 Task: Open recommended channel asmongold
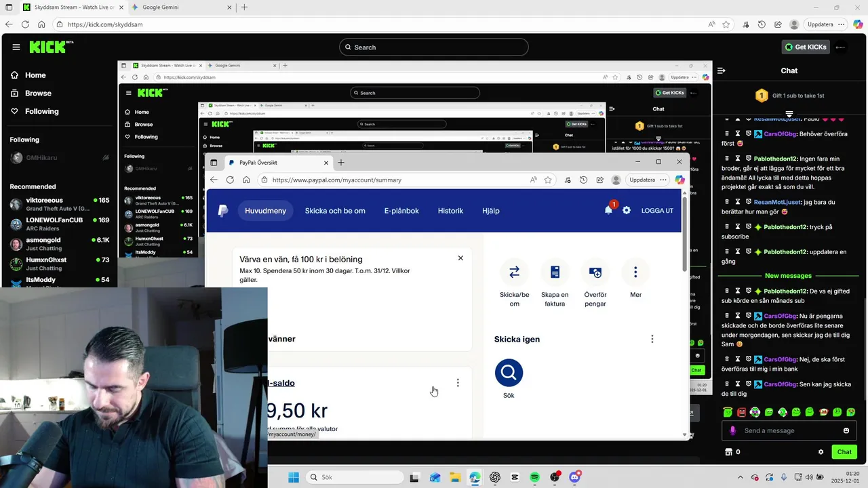[x=60, y=243]
